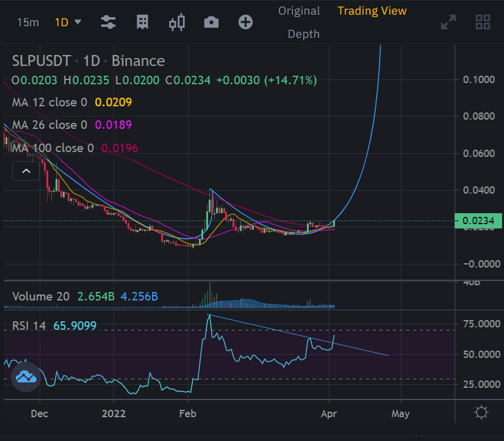The height and width of the screenshot is (441, 504).
Task: Click the RSI value 65.9099
Action: tap(75, 326)
